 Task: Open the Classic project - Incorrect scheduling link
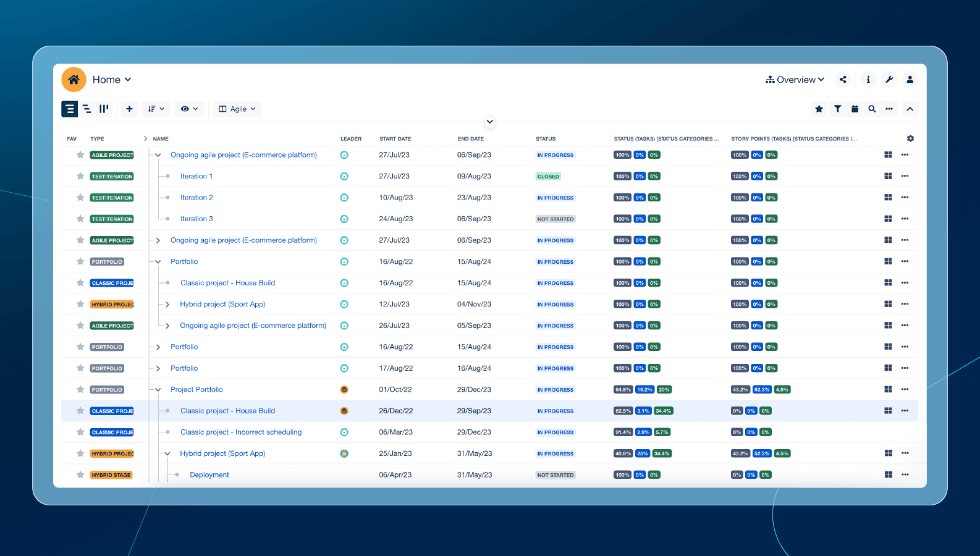[x=241, y=432]
